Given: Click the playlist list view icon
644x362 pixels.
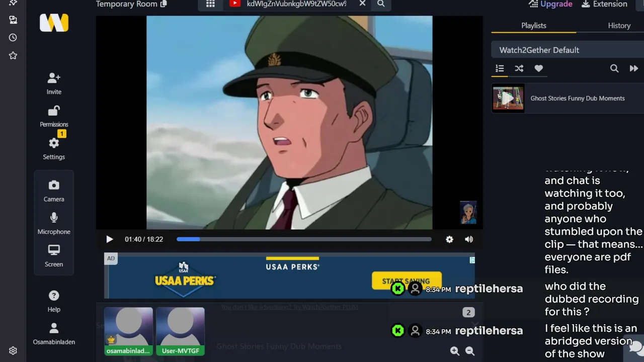Looking at the screenshot, I should pyautogui.click(x=500, y=68).
